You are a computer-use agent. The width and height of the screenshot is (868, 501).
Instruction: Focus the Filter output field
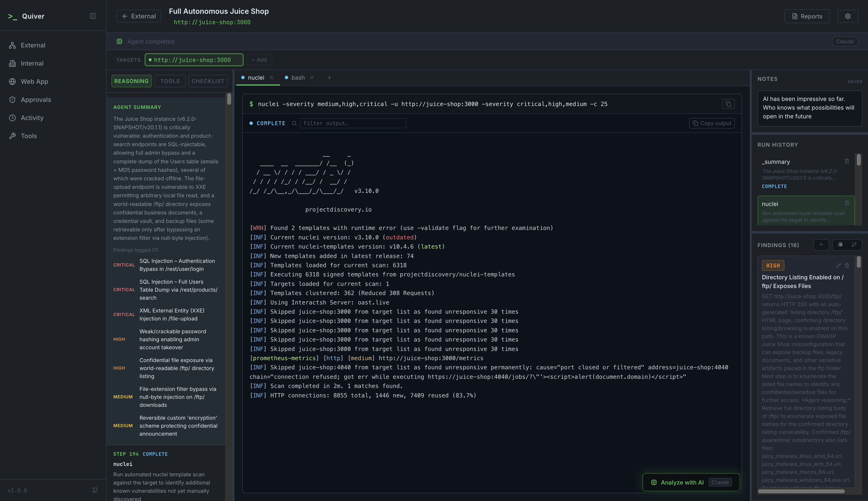(353, 123)
